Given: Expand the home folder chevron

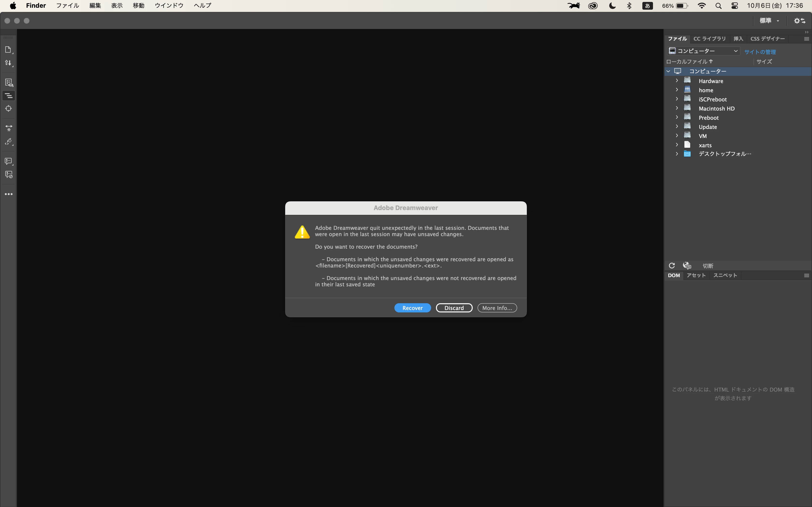Looking at the screenshot, I should point(677,90).
